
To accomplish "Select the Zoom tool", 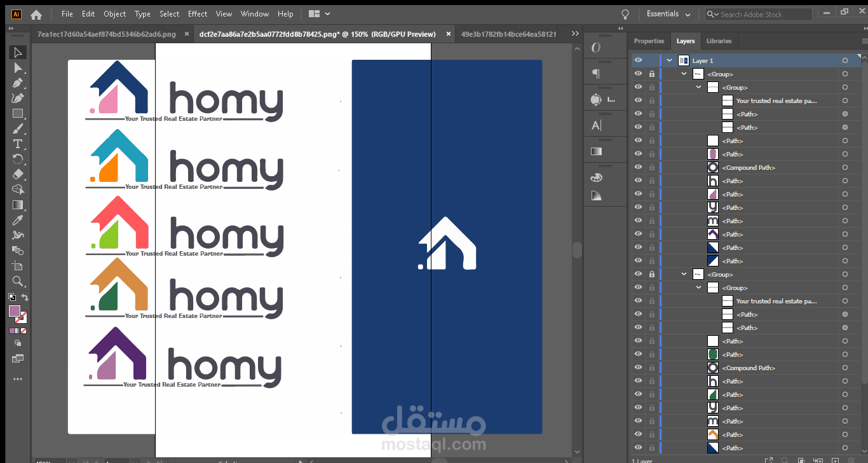I will [x=18, y=282].
